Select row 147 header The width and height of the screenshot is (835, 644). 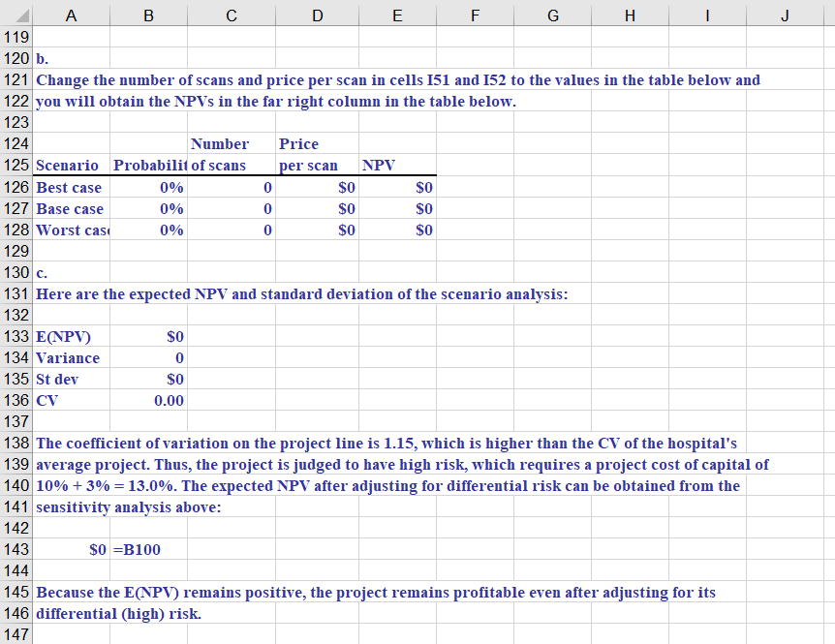tap(15, 634)
